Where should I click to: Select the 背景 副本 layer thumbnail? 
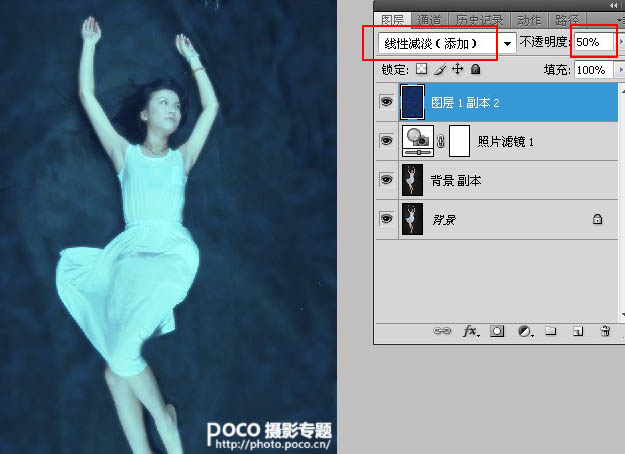coord(413,180)
